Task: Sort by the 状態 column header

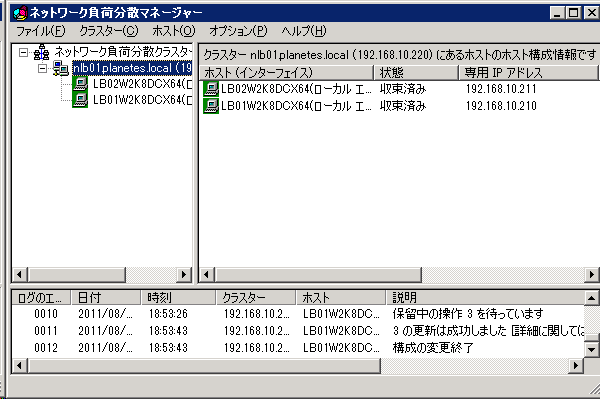Action: click(x=416, y=72)
